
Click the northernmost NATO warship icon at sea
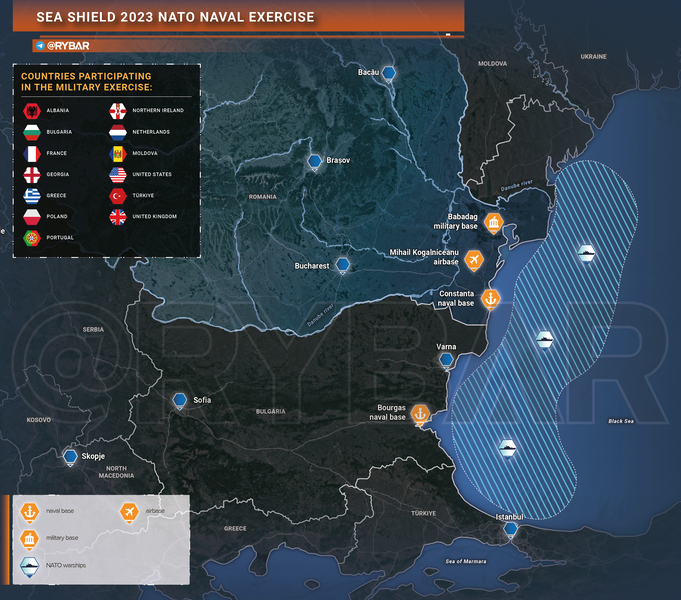point(587,254)
